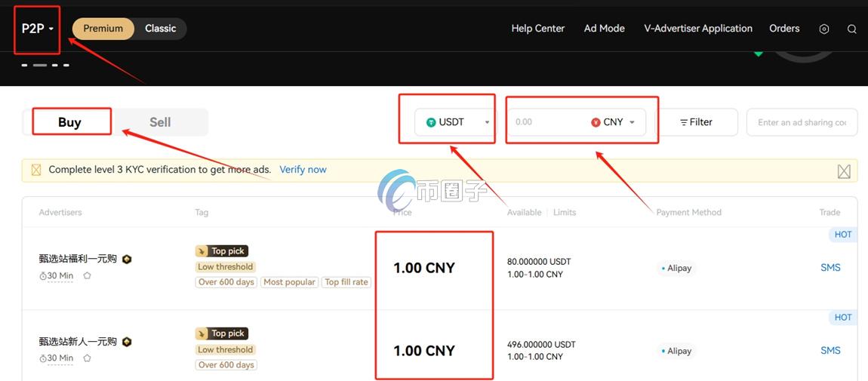This screenshot has height=381, width=868.
Task: Click the verified badge beside 甄选站福利一元购
Action: click(128, 260)
